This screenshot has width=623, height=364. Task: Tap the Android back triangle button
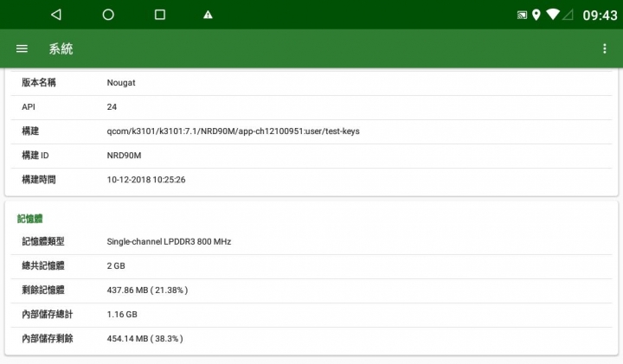[56, 15]
